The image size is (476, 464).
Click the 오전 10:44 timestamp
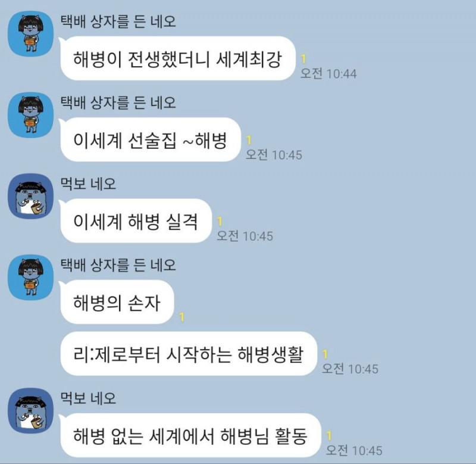pyautogui.click(x=328, y=73)
